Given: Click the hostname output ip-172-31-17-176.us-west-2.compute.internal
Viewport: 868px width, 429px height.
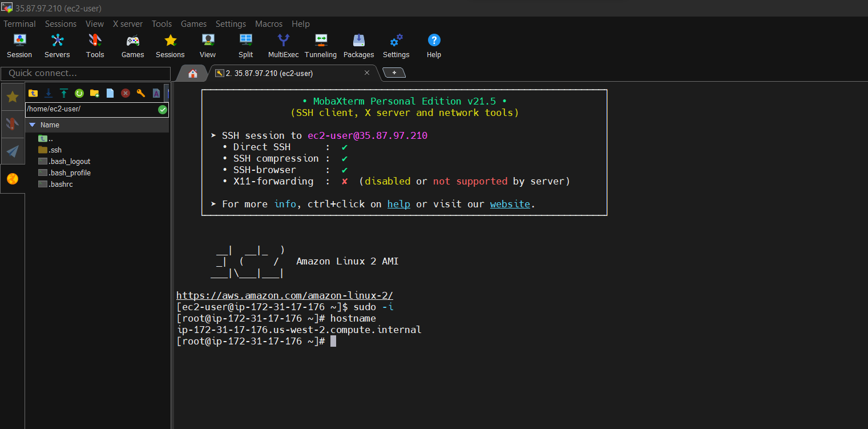Looking at the screenshot, I should pos(299,330).
